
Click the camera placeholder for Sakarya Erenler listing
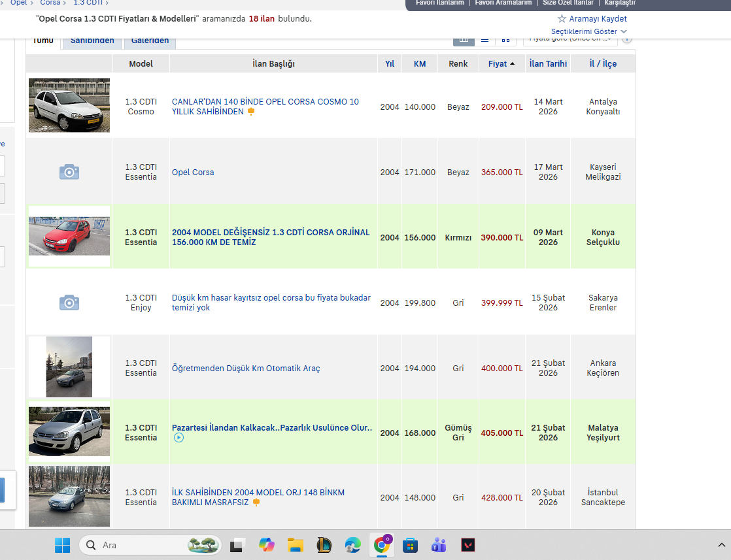click(69, 303)
